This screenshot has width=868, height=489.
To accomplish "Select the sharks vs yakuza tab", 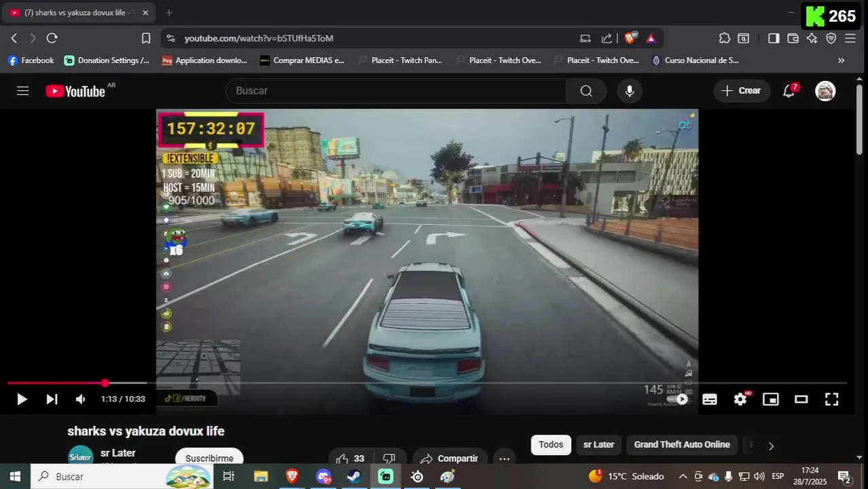I will pos(80,12).
